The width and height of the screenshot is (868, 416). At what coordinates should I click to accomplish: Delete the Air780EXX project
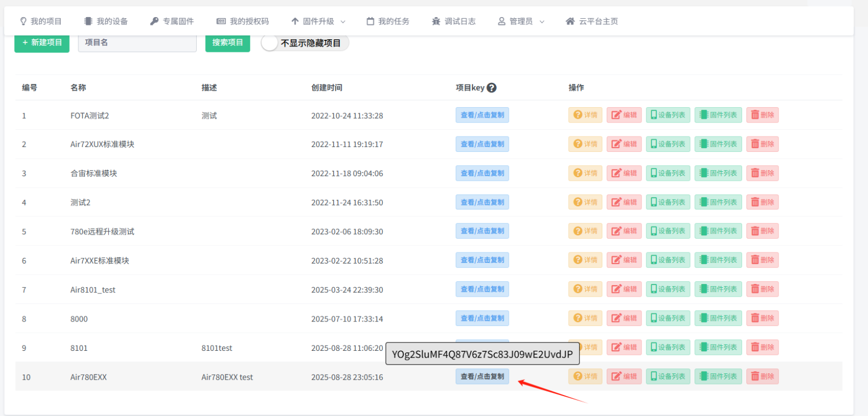762,376
